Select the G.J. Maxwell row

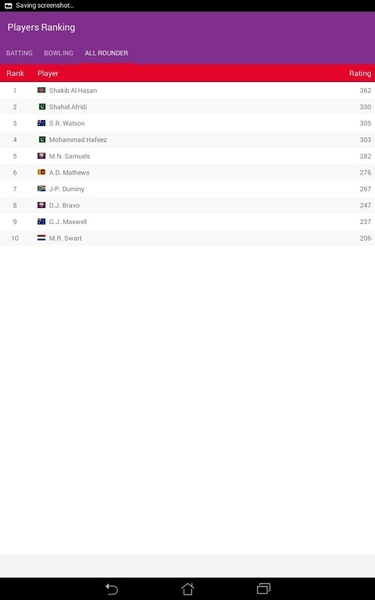tap(188, 222)
